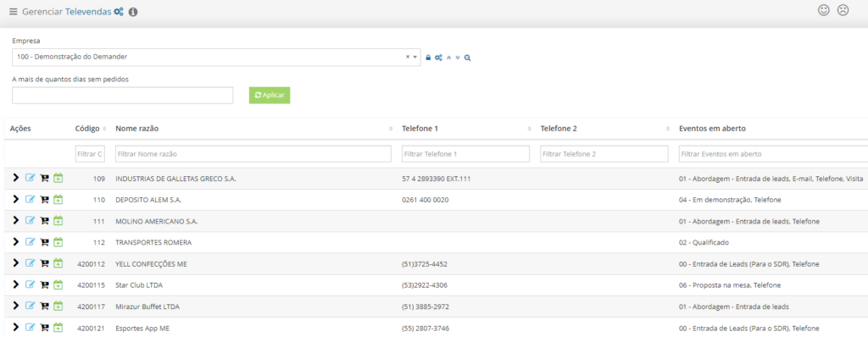Focus the Filtrar Nome razão filter box
Screen dimensions: 868x337
(x=253, y=154)
